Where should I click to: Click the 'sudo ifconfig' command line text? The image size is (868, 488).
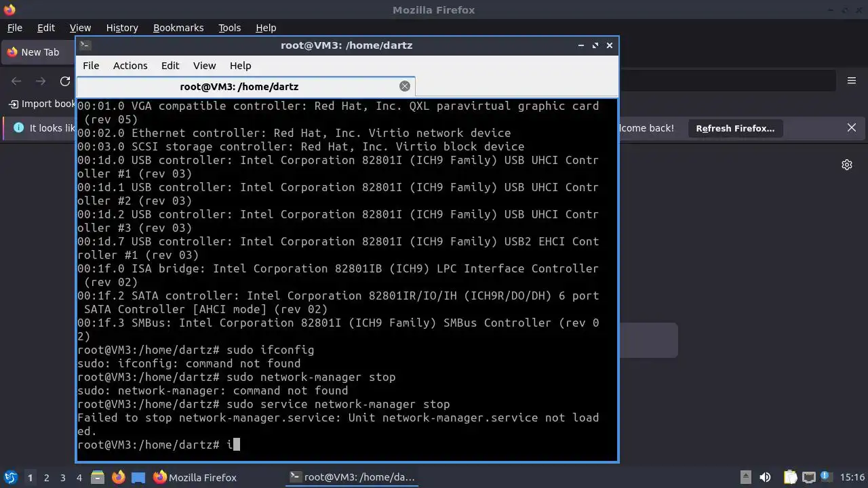[x=270, y=350]
